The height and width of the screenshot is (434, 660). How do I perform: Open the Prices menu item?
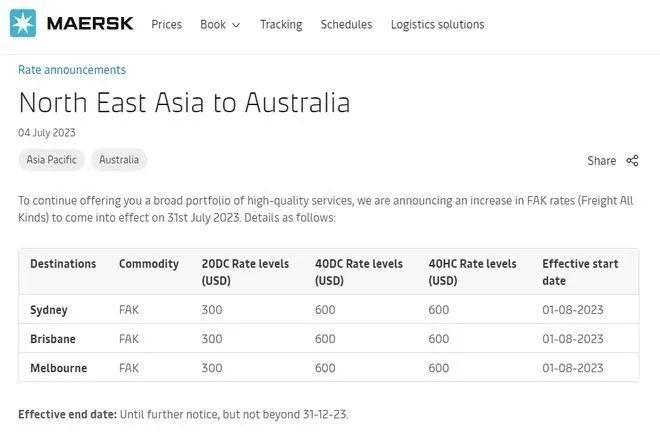[x=167, y=24]
